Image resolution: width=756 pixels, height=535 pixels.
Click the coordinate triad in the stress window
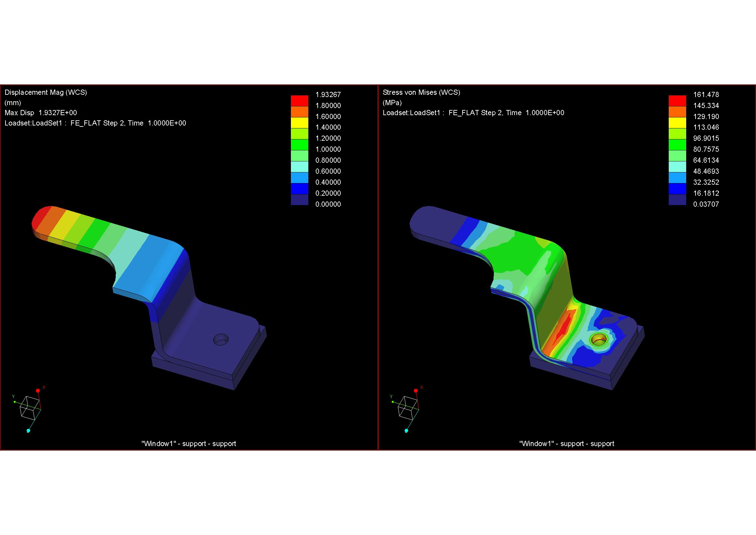click(406, 409)
